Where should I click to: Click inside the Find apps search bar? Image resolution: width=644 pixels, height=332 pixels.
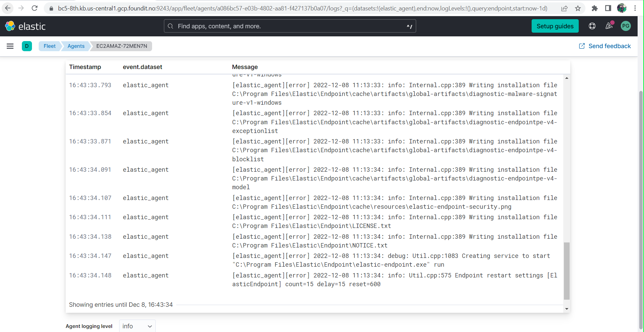pos(289,26)
